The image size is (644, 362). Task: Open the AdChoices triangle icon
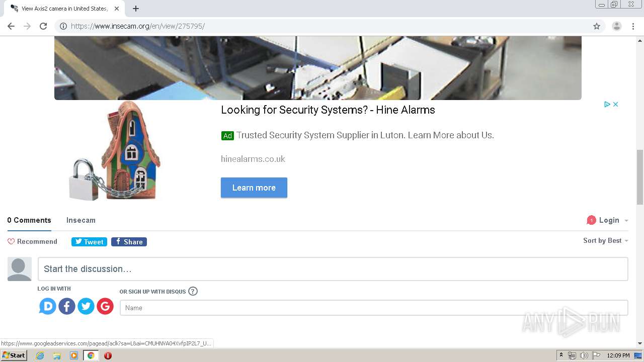tap(607, 104)
